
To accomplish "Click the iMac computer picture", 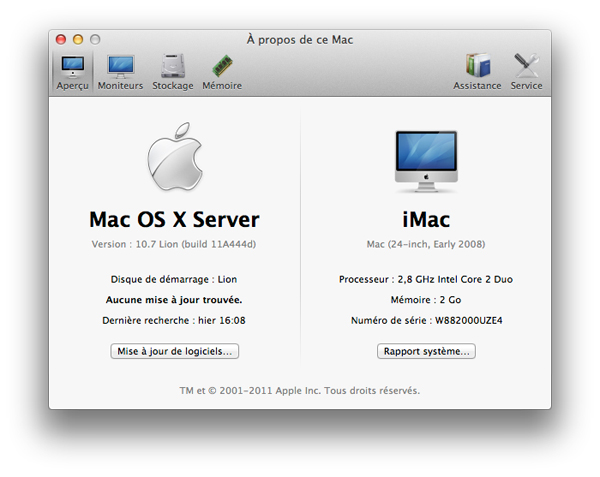I will click(x=426, y=161).
